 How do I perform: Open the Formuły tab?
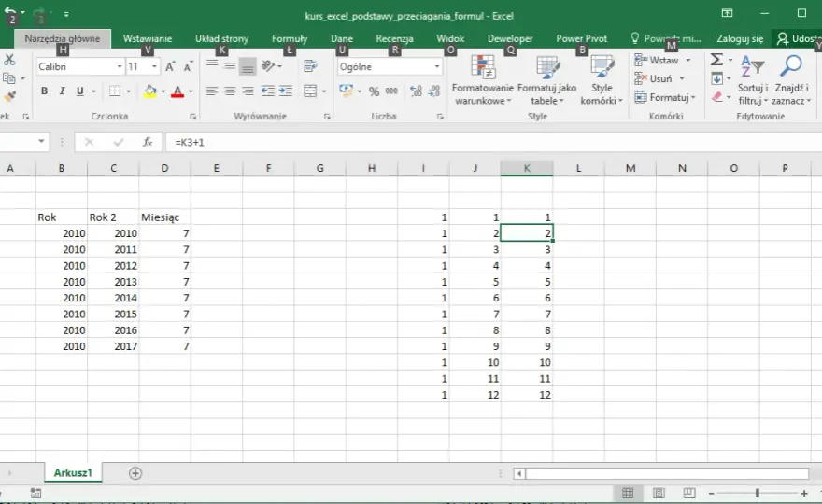290,39
